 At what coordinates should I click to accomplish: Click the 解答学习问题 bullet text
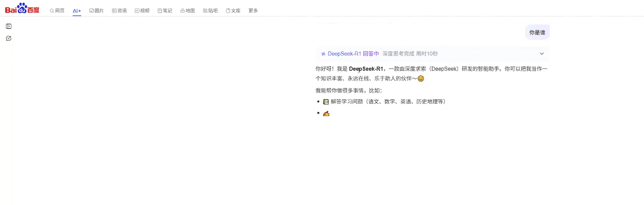(388, 101)
